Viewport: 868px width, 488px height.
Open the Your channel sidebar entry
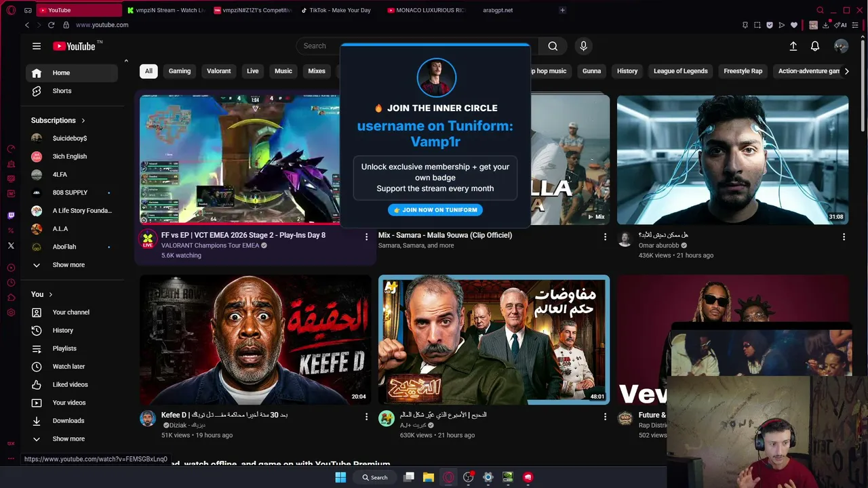72,312
